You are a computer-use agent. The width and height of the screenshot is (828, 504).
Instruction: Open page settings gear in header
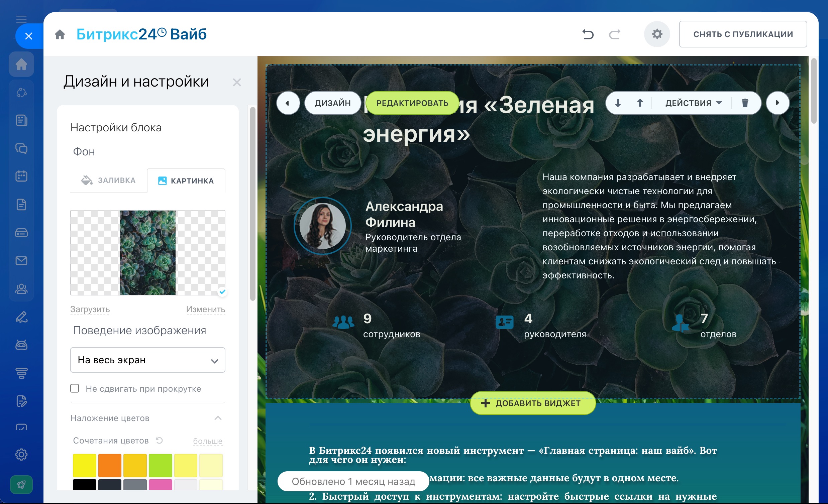pos(657,34)
